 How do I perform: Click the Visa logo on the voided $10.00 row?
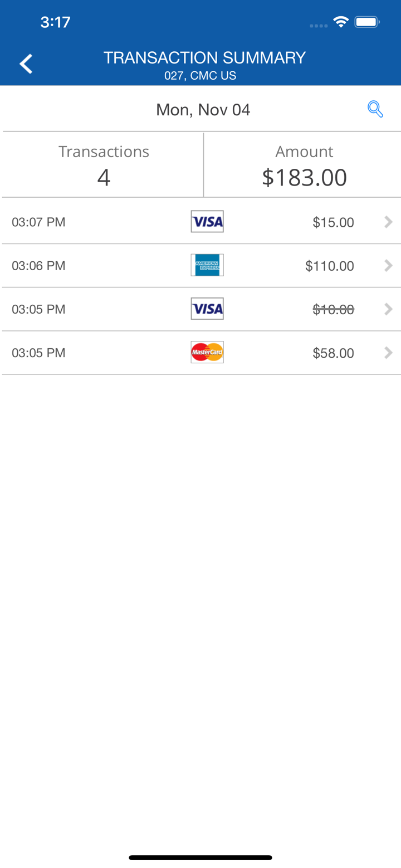[207, 309]
